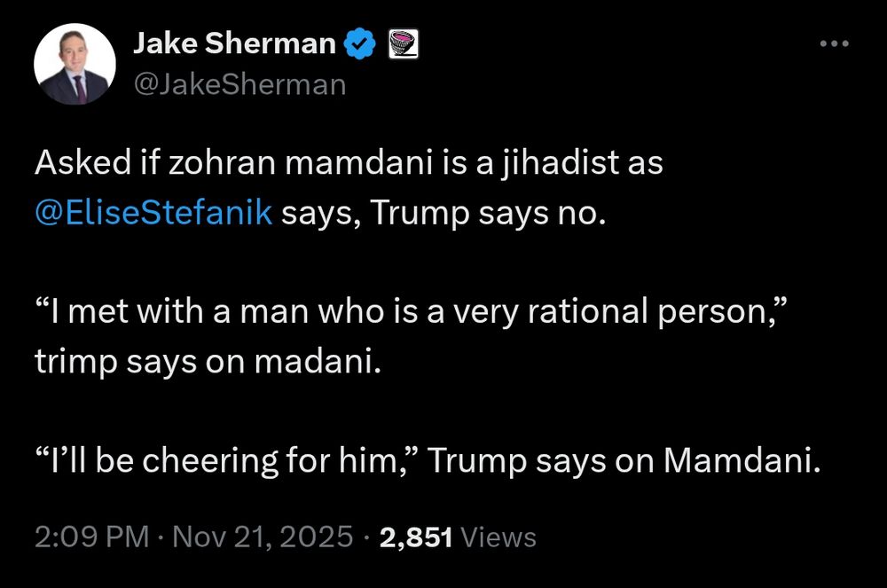Click the text "says, Trump says no."
Viewport: 887px width, 588px height.
click(x=443, y=214)
